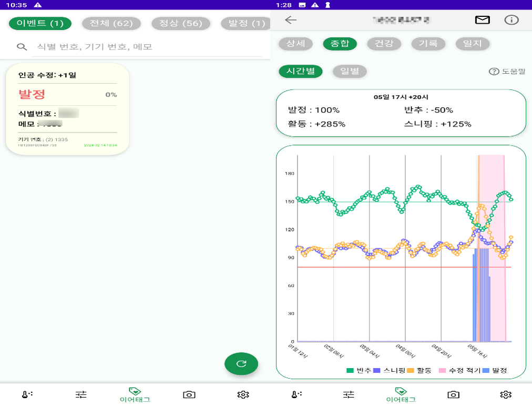Filter list by 정상 (56) chip
This screenshot has width=532, height=406.
pyautogui.click(x=180, y=23)
